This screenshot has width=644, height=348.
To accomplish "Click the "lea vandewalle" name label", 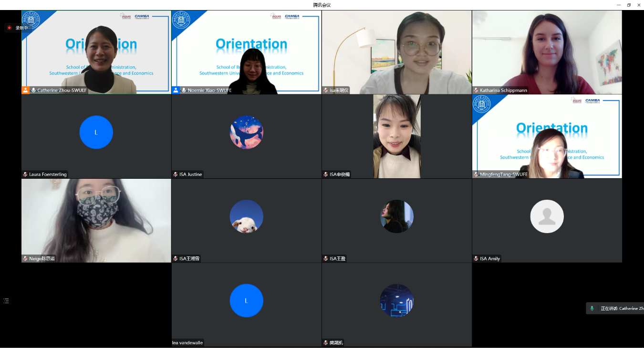I will pyautogui.click(x=187, y=343).
